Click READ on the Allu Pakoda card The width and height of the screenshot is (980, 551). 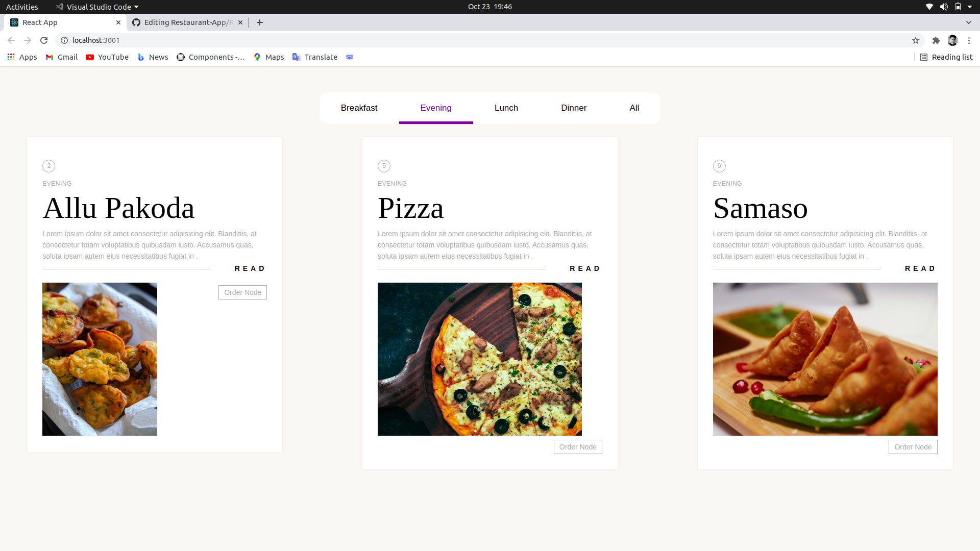pyautogui.click(x=250, y=268)
